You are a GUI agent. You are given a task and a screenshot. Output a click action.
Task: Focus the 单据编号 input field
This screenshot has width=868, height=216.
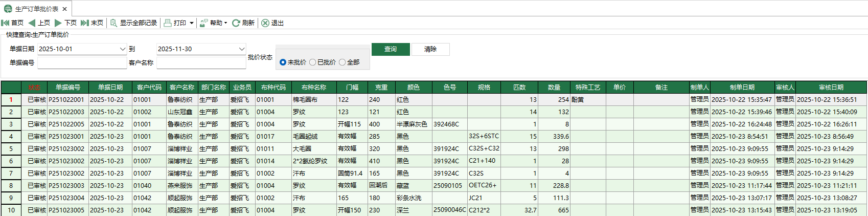point(82,62)
